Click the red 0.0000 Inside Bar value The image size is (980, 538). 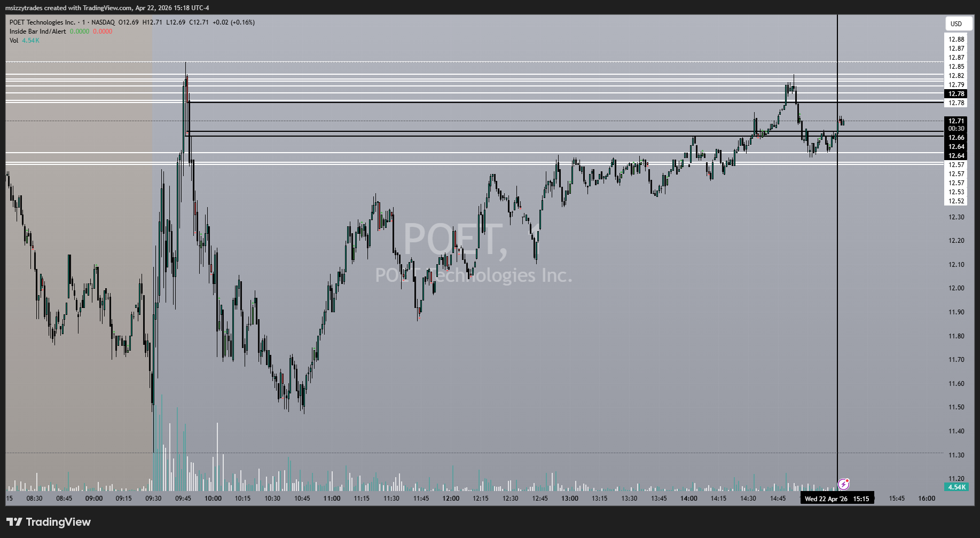(103, 31)
